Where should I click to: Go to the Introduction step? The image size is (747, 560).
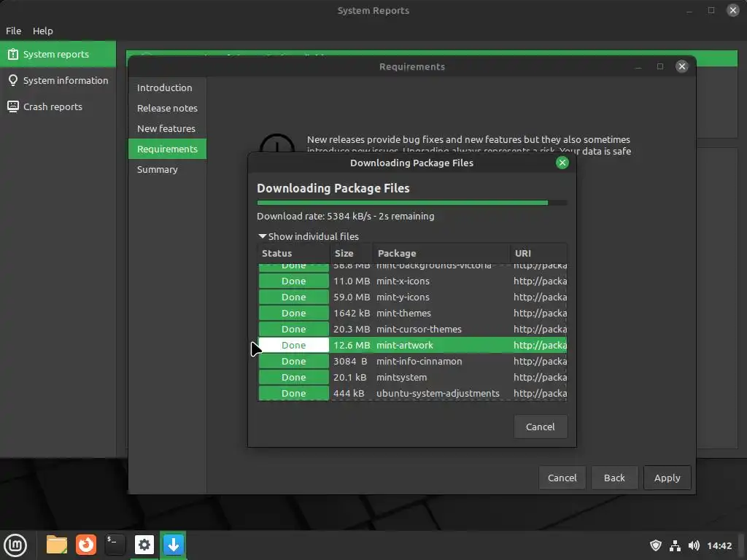(x=167, y=87)
